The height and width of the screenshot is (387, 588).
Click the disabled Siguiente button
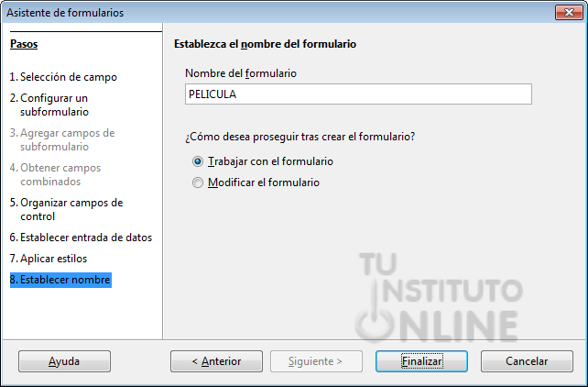tap(316, 361)
